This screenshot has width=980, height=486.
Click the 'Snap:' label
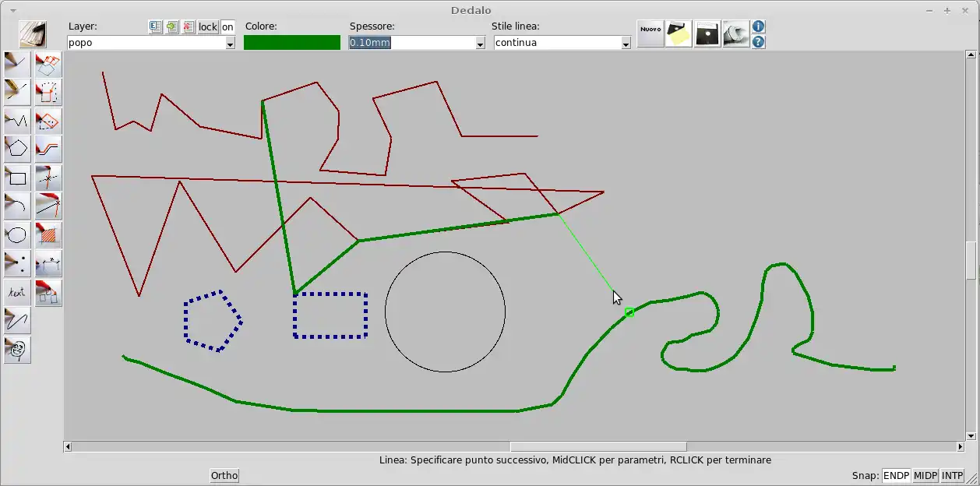tap(865, 475)
